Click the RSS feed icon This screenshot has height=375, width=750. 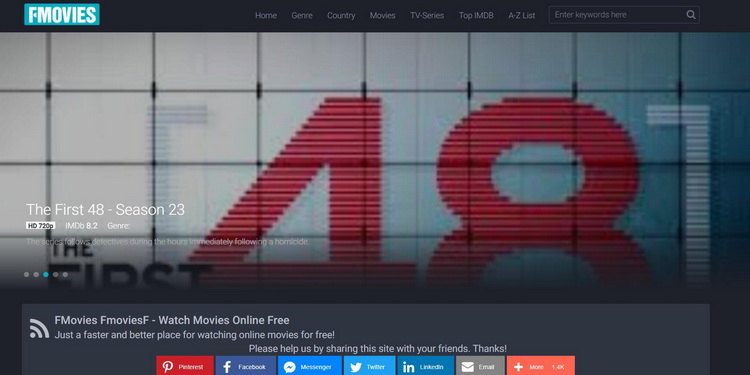39,328
